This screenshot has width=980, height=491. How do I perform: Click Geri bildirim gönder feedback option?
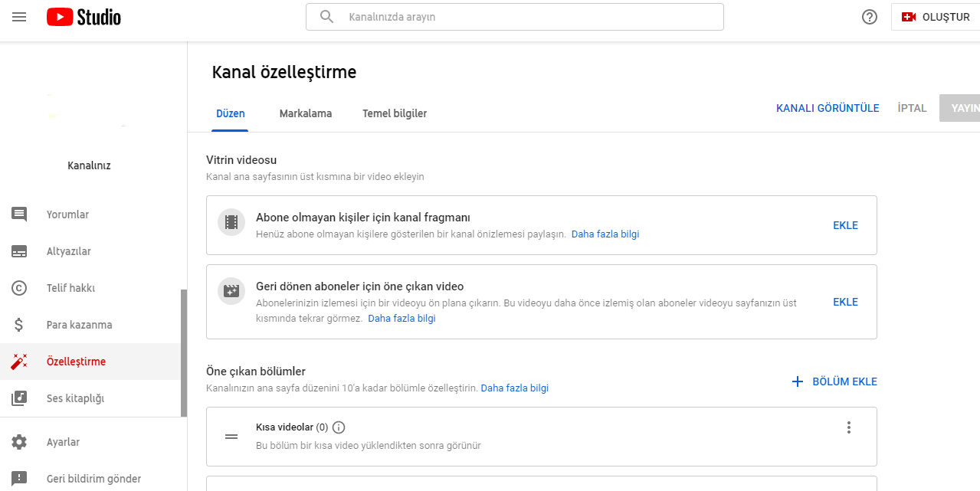(x=93, y=479)
